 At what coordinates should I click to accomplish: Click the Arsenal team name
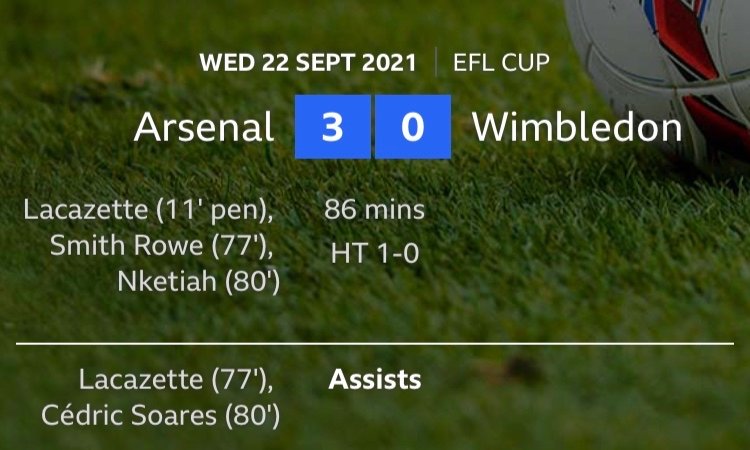tap(204, 127)
